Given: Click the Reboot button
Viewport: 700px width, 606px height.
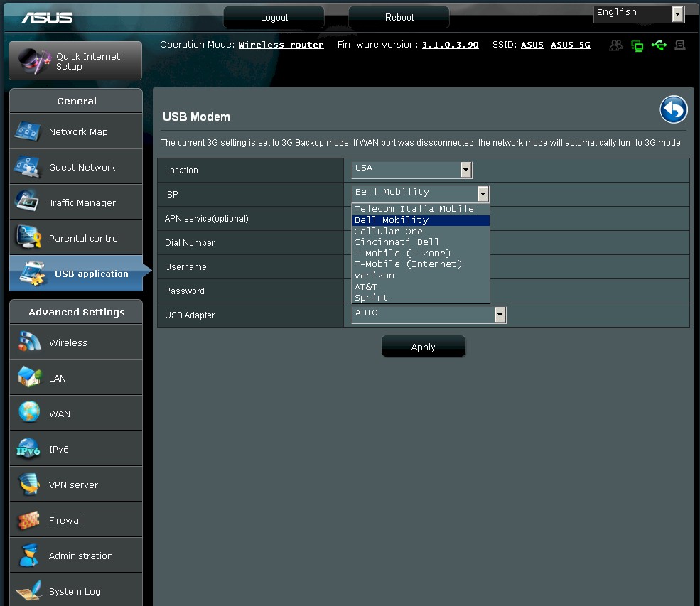Looking at the screenshot, I should pos(399,17).
